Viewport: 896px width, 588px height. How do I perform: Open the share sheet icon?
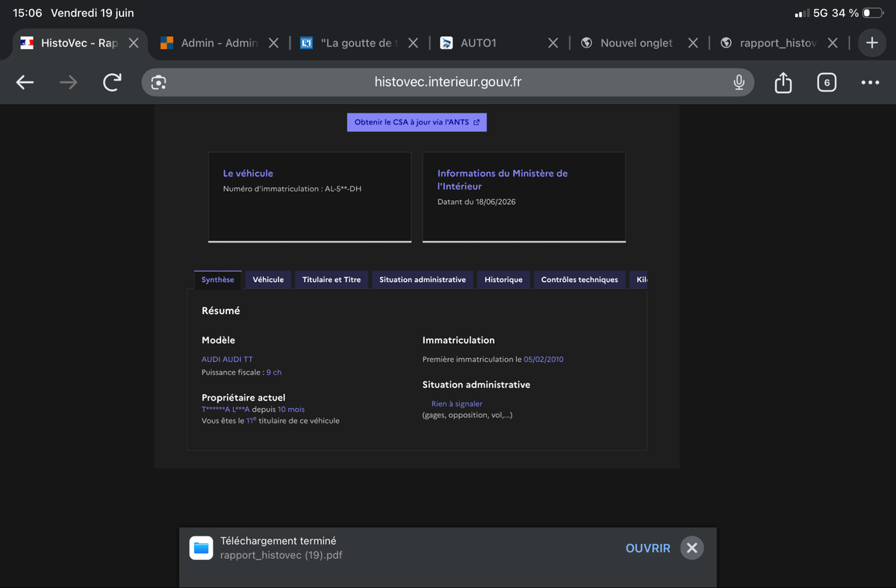coord(783,82)
